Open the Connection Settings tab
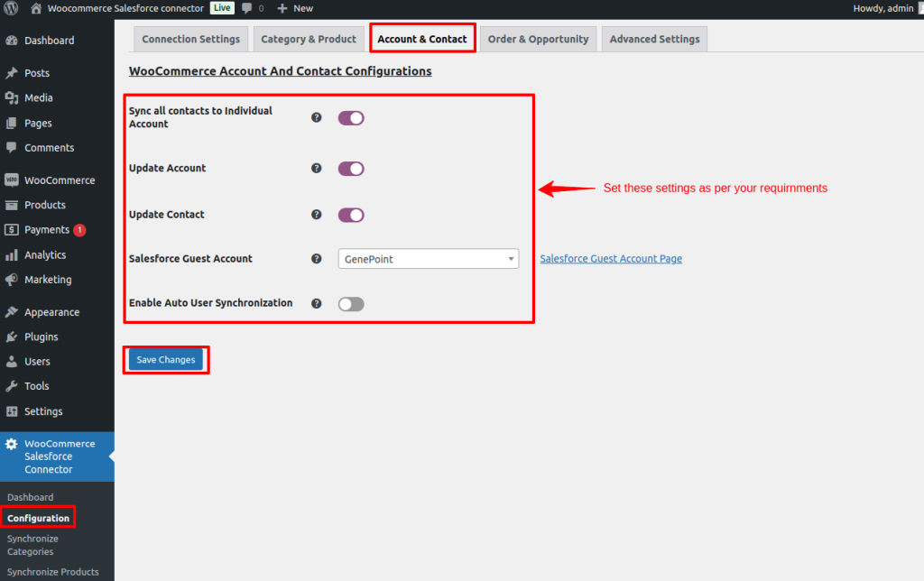Image resolution: width=924 pixels, height=581 pixels. point(190,39)
